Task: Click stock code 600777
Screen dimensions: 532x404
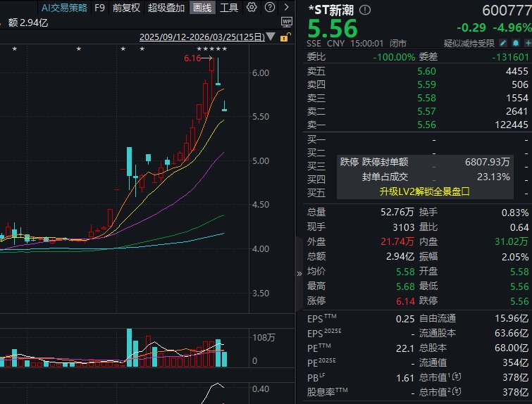Action: tap(507, 11)
